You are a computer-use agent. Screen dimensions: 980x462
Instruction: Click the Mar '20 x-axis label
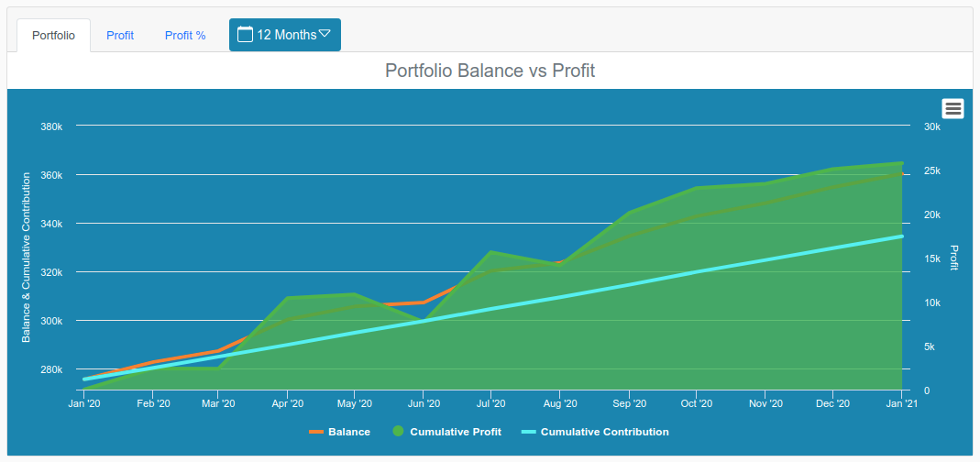tap(217, 404)
